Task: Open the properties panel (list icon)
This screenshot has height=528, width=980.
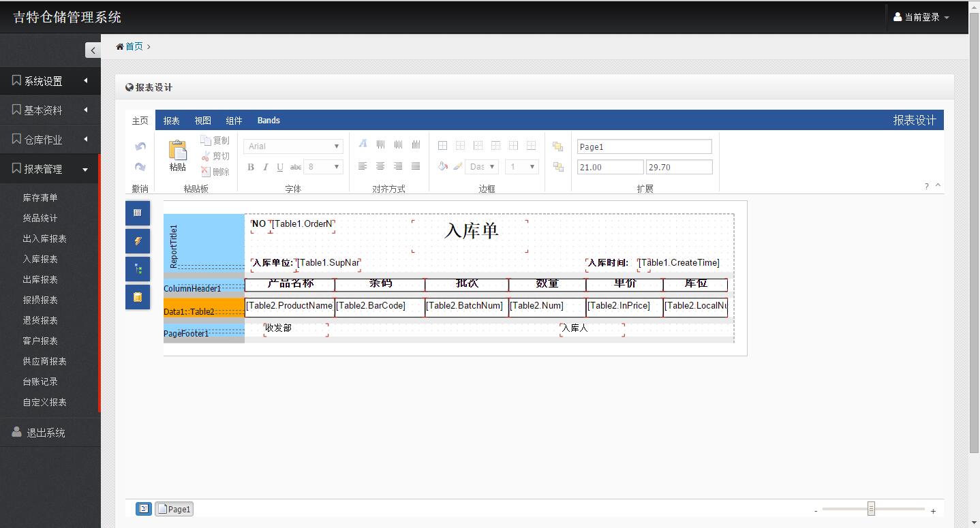Action: [x=138, y=213]
